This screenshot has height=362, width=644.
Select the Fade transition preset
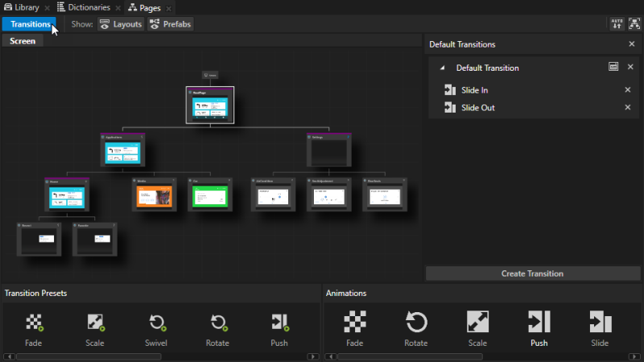coord(34,329)
